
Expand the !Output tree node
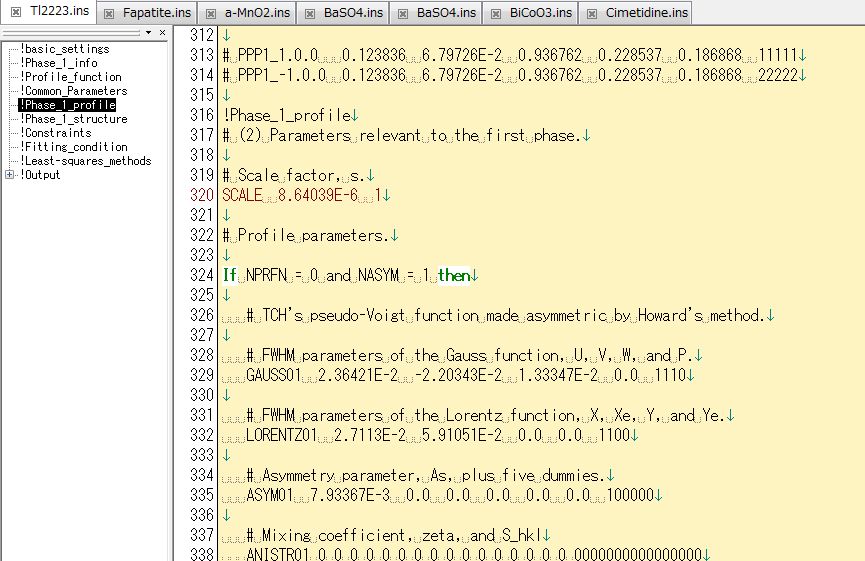(10, 175)
